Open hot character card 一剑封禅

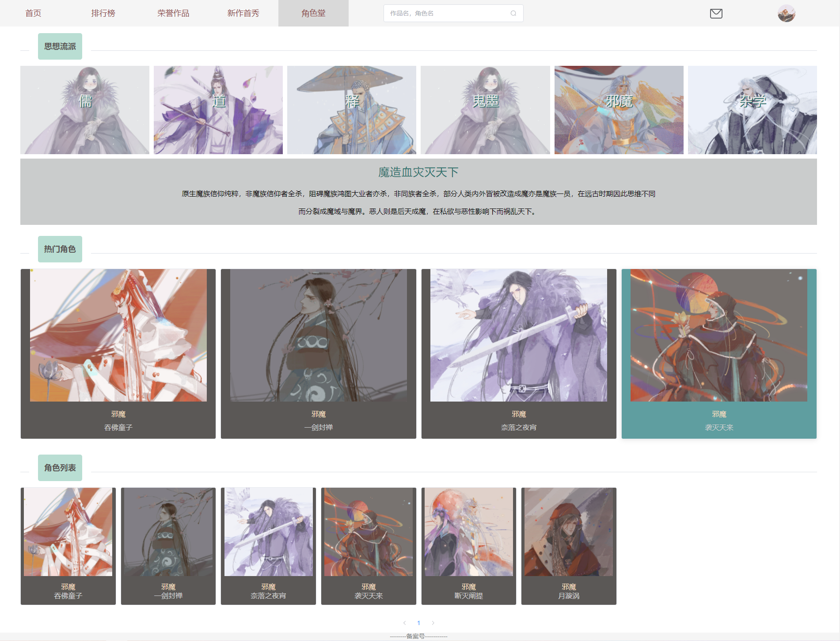click(x=319, y=354)
